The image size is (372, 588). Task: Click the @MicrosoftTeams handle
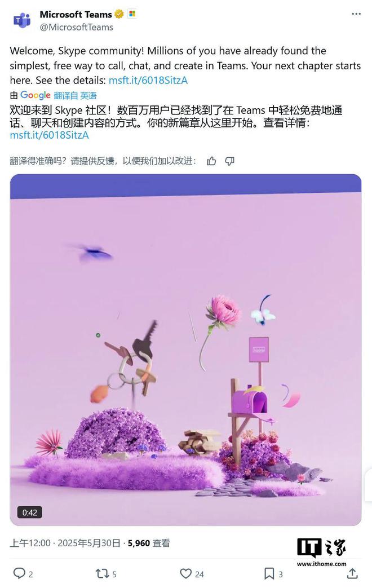(x=77, y=28)
